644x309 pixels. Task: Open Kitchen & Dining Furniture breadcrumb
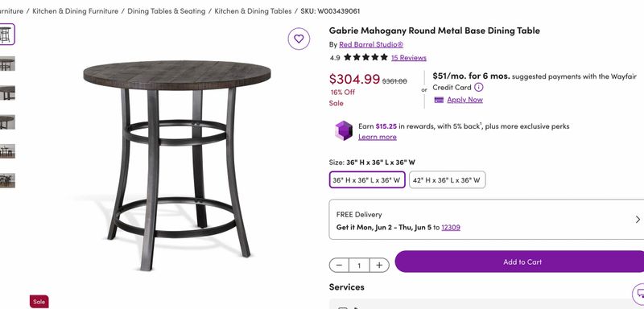(75, 11)
